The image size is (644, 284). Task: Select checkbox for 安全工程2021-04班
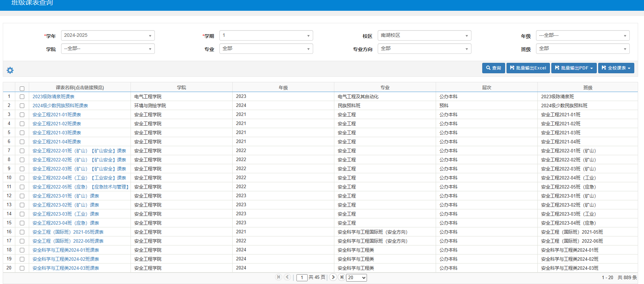[x=22, y=142]
